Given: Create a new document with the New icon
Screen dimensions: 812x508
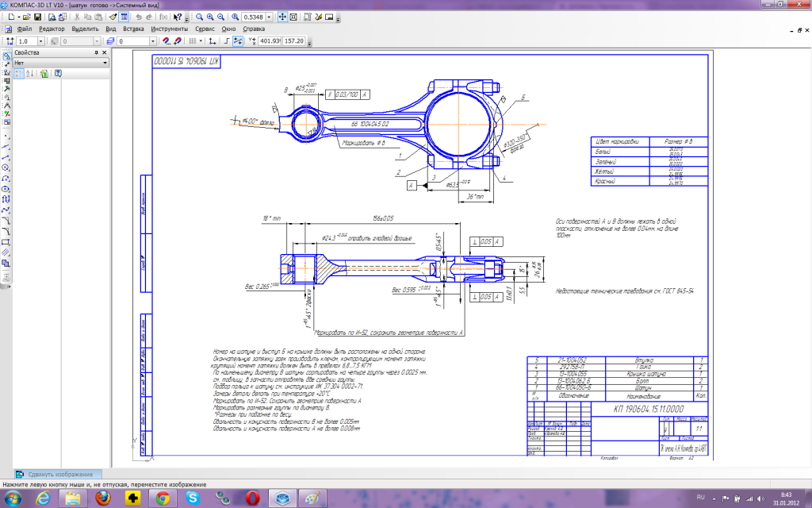Looking at the screenshot, I should [11, 17].
